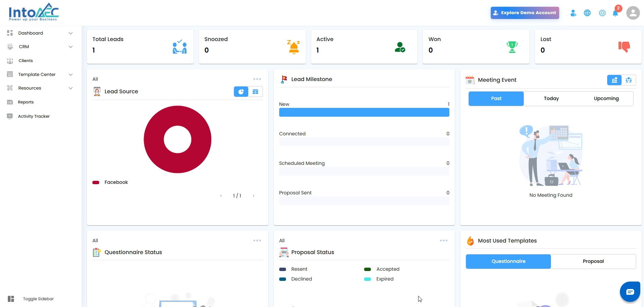Screen dimensions: 644x307
Task: Select the Today meetings tab
Action: pos(551,99)
